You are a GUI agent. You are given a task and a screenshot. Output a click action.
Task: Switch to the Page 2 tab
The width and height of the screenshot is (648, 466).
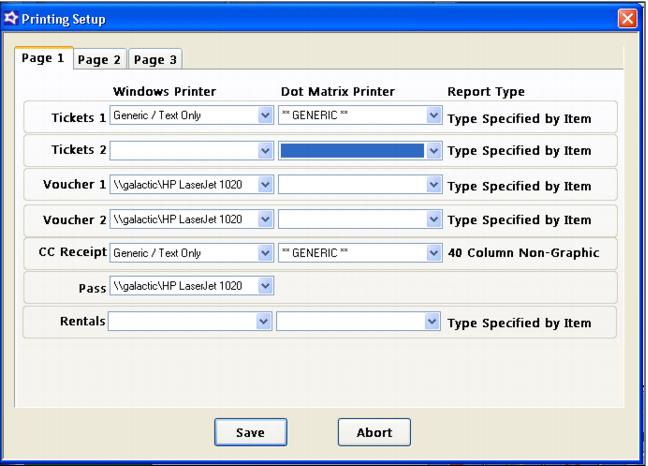click(98, 60)
